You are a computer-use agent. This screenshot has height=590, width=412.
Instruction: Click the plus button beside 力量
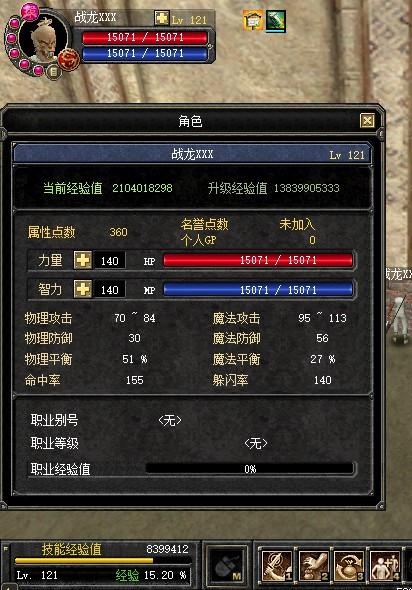(82, 260)
